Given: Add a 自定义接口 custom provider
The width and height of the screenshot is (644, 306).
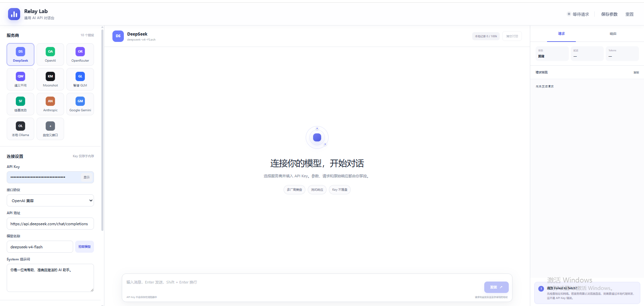Looking at the screenshot, I should (50, 129).
